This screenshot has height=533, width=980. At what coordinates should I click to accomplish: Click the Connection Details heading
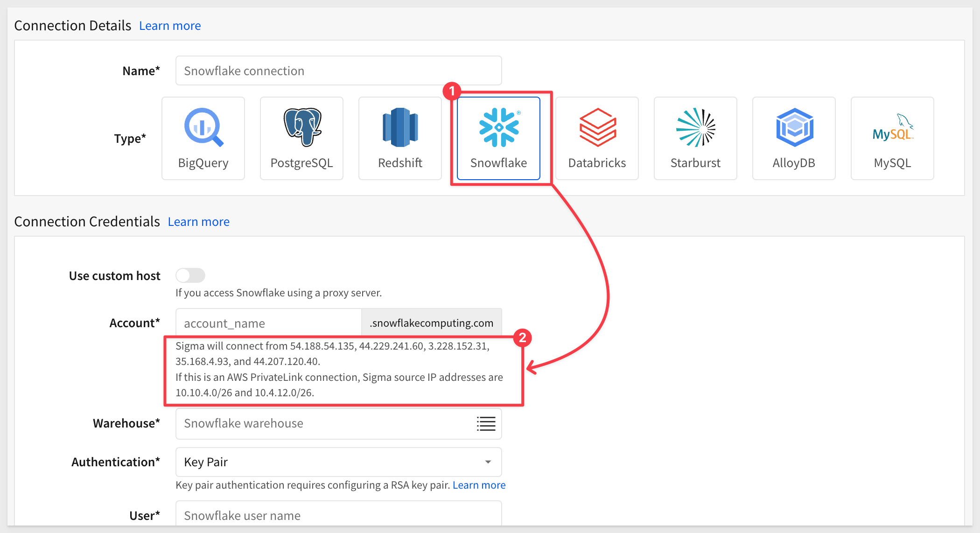73,26
